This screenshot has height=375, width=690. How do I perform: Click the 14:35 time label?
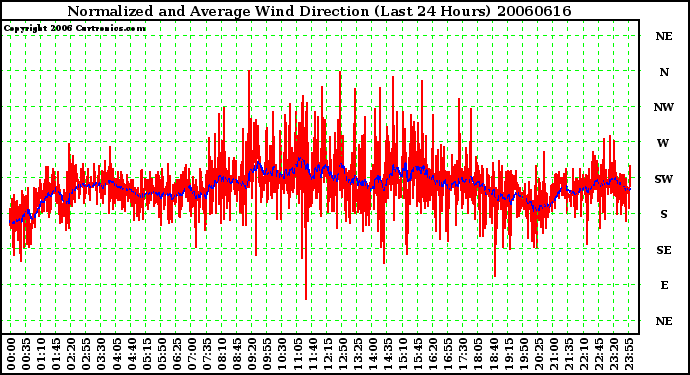click(388, 354)
